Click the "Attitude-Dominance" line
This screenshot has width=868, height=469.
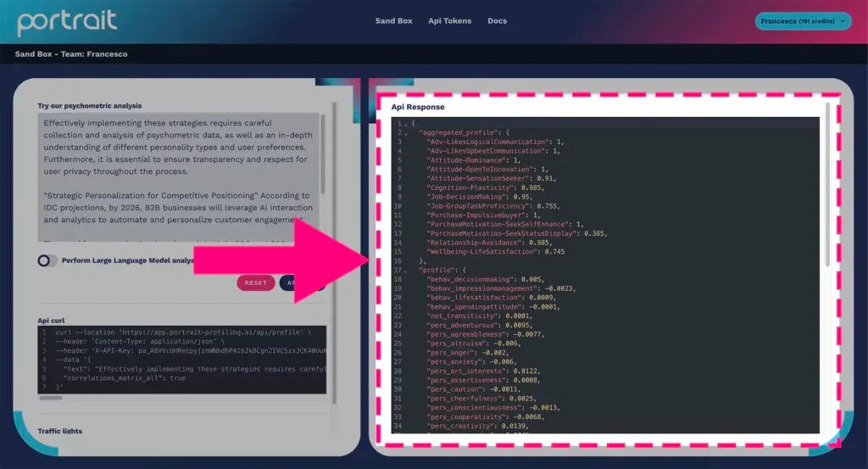[473, 160]
